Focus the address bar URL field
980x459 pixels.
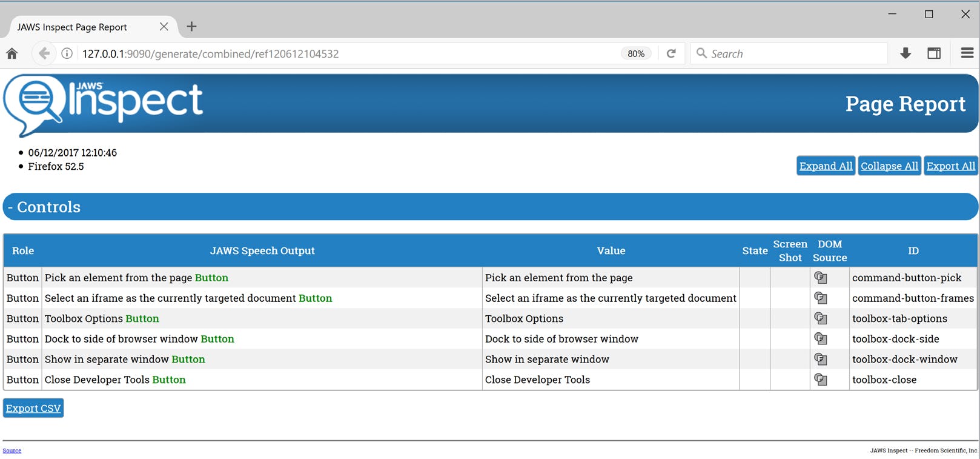coord(348,53)
